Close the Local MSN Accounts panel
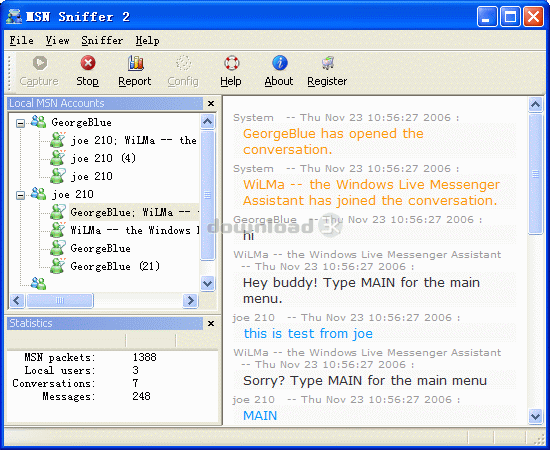550x450 pixels. point(210,103)
